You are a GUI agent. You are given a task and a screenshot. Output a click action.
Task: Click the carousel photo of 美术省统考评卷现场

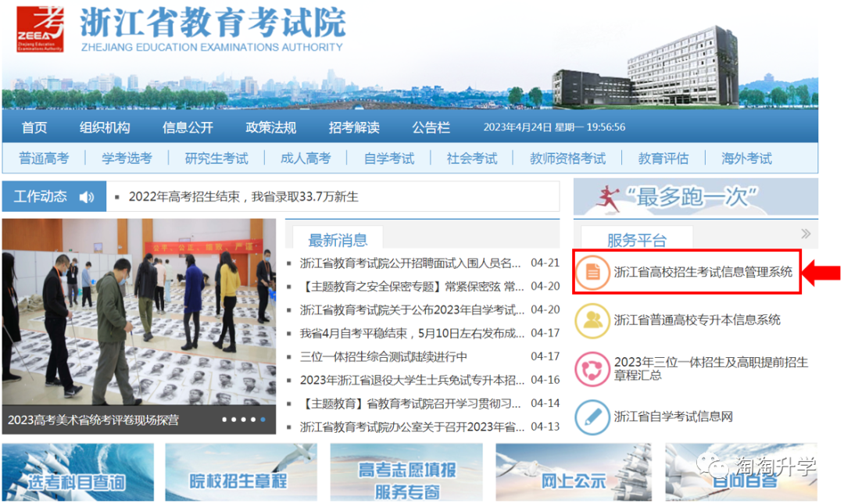[139, 313]
